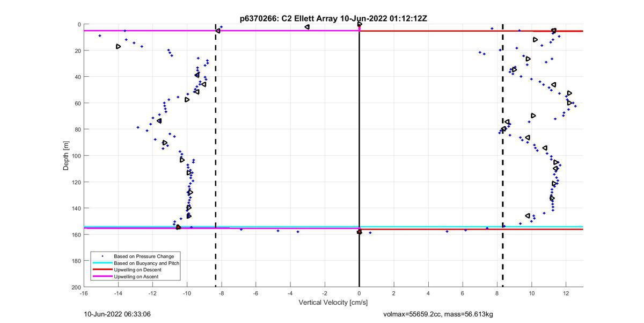The height and width of the screenshot is (323, 644).
Task: Click y-axis depth tick label 80
Action: (x=78, y=130)
